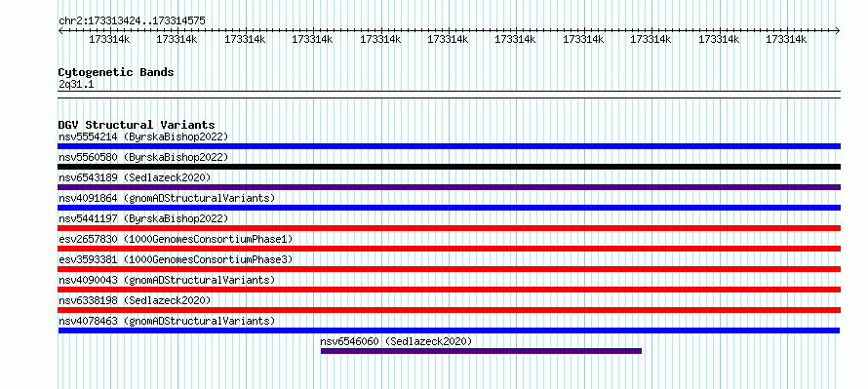
Task: Open the nsv6543189 (Sedlazeck2020) label
Action: click(x=135, y=177)
